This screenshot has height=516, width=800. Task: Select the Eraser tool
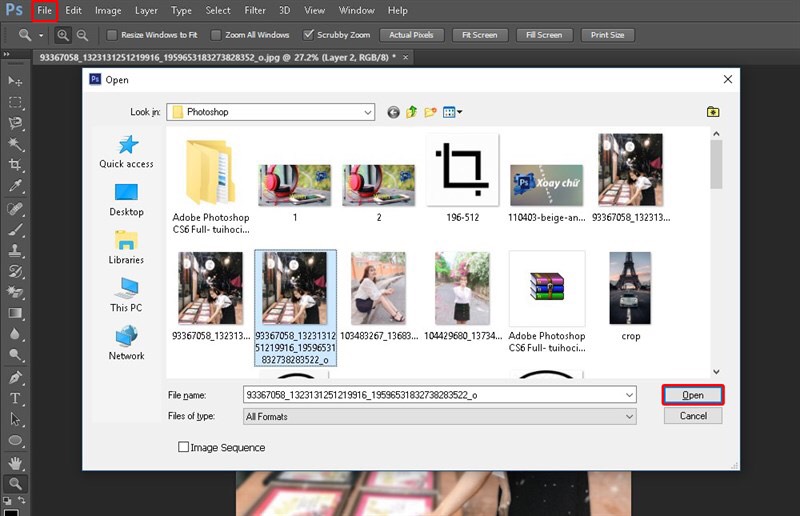tap(15, 292)
